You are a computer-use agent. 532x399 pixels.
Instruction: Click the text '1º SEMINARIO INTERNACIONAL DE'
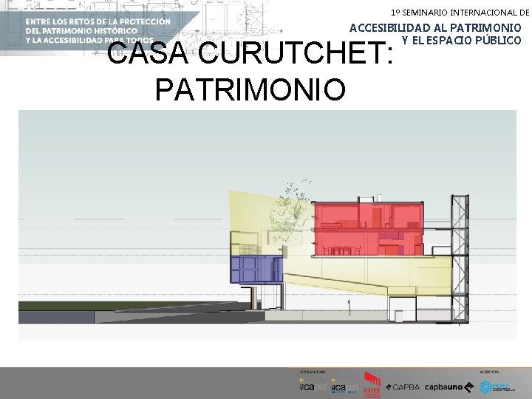(460, 13)
